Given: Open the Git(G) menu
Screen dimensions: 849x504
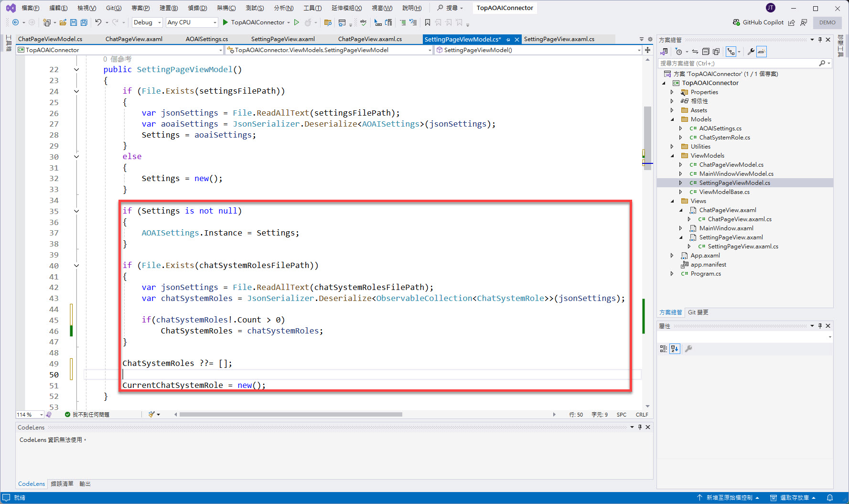Looking at the screenshot, I should tap(114, 8).
